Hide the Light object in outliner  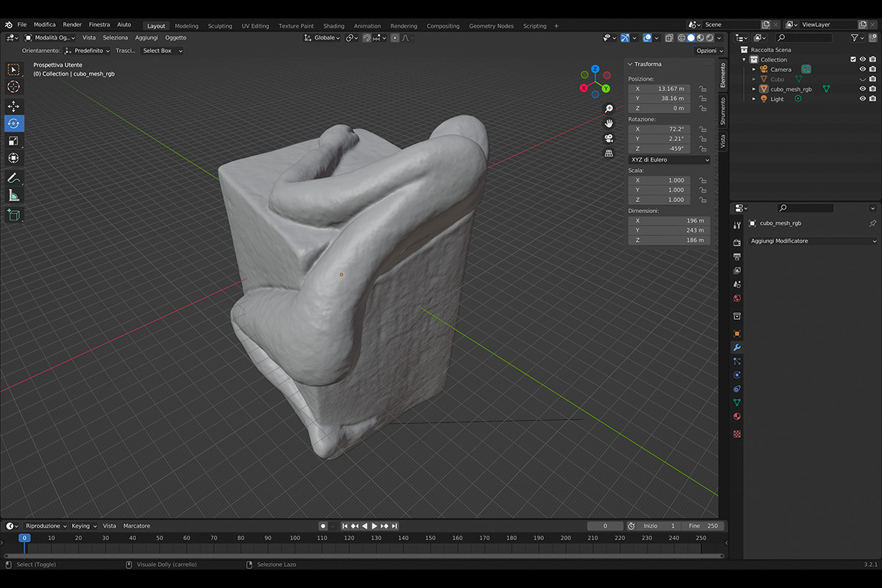(x=863, y=98)
